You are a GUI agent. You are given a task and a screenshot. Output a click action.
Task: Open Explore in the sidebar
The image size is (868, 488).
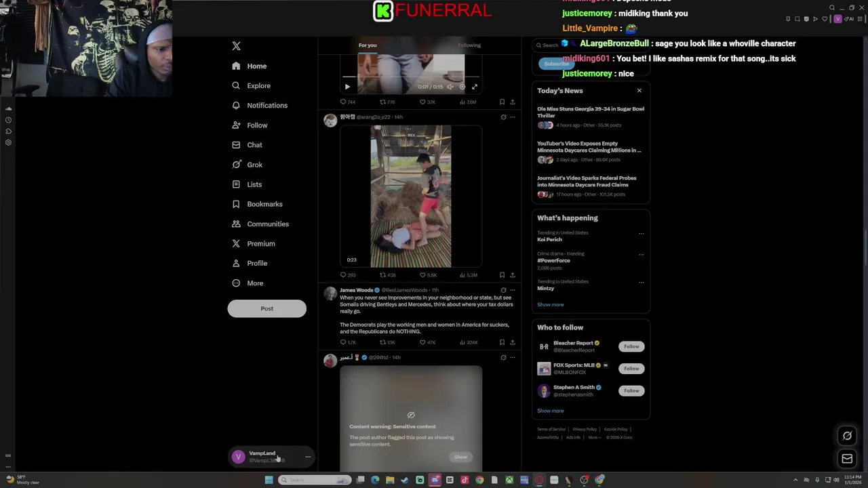coord(251,85)
